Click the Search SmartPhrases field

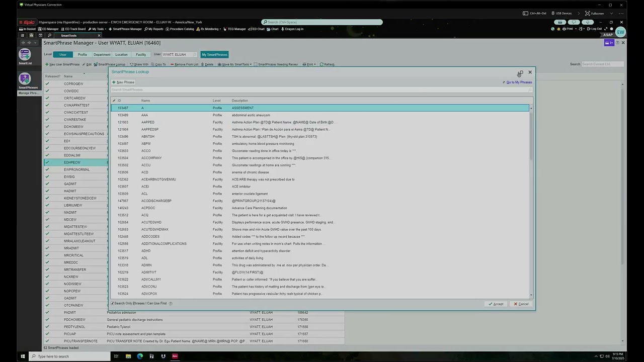[x=321, y=89]
